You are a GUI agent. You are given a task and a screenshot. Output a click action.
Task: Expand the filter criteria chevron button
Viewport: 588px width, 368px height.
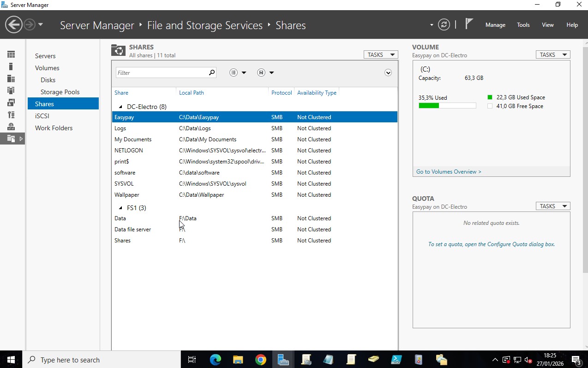pos(388,72)
